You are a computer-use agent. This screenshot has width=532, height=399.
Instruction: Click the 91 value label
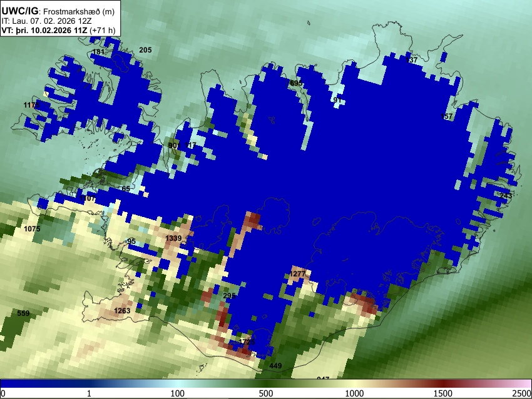click(x=337, y=99)
